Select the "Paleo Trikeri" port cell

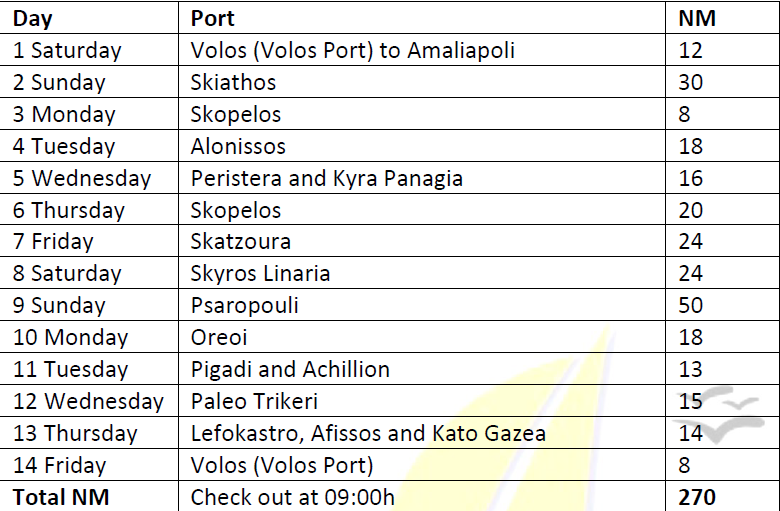(x=254, y=401)
